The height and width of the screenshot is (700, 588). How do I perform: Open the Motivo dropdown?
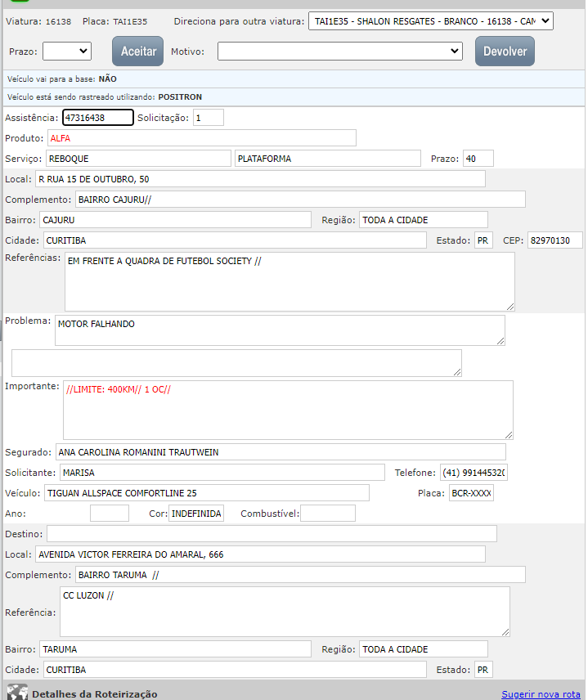point(340,51)
